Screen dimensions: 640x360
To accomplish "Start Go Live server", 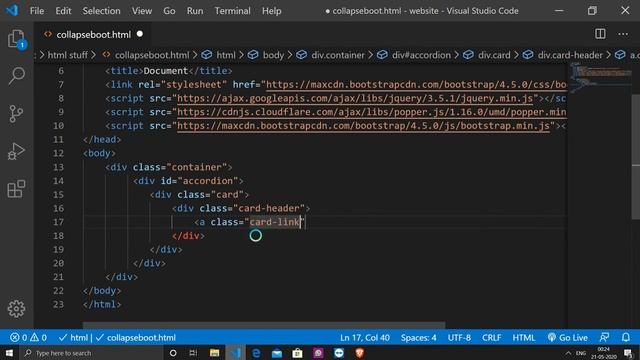I will [x=568, y=338].
